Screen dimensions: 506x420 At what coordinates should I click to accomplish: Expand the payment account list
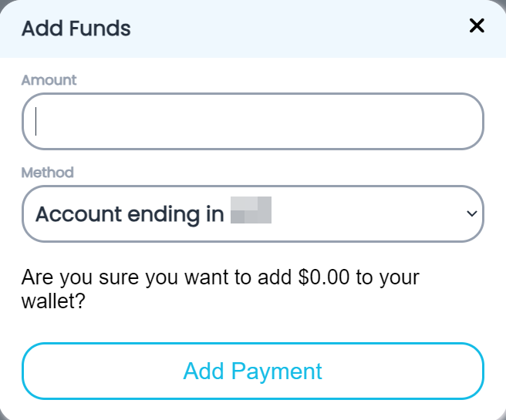(x=253, y=213)
